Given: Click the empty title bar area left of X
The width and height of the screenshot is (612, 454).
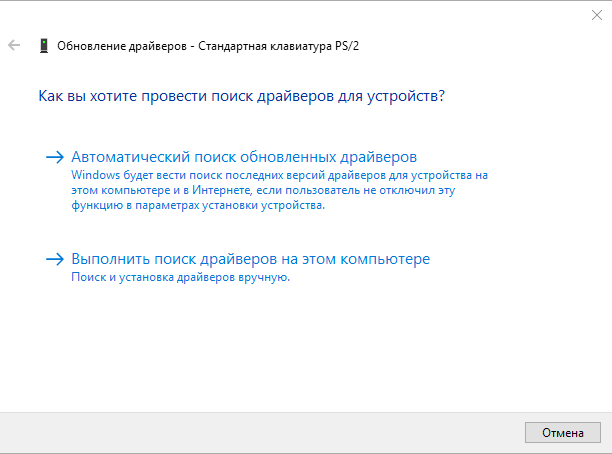Looking at the screenshot, I should click(300, 15).
